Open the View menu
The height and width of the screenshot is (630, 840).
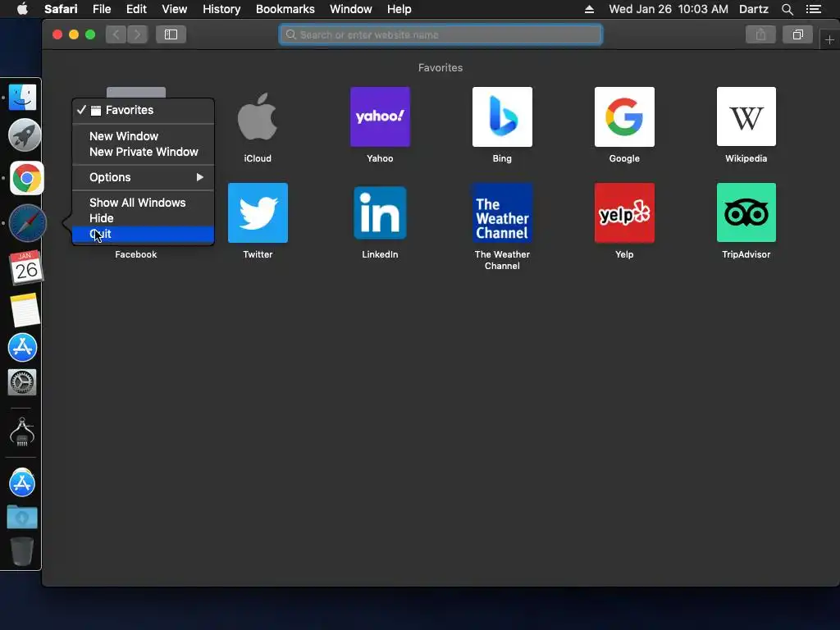(175, 9)
